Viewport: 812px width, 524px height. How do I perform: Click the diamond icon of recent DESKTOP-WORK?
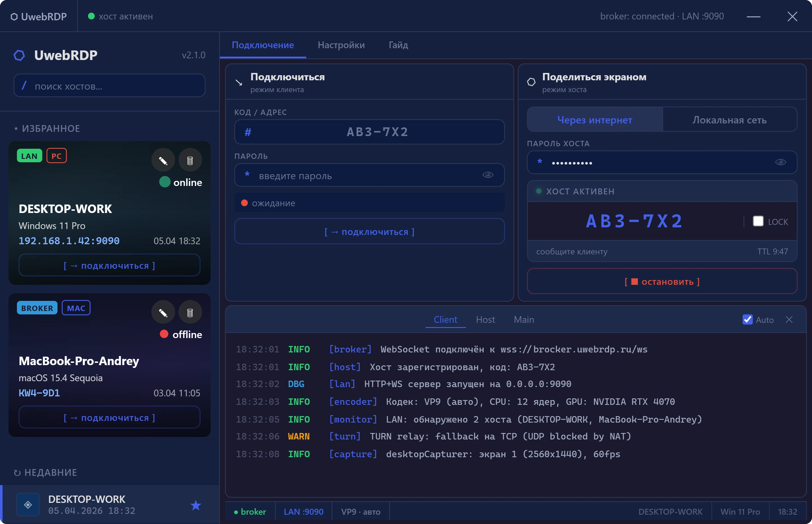point(28,505)
